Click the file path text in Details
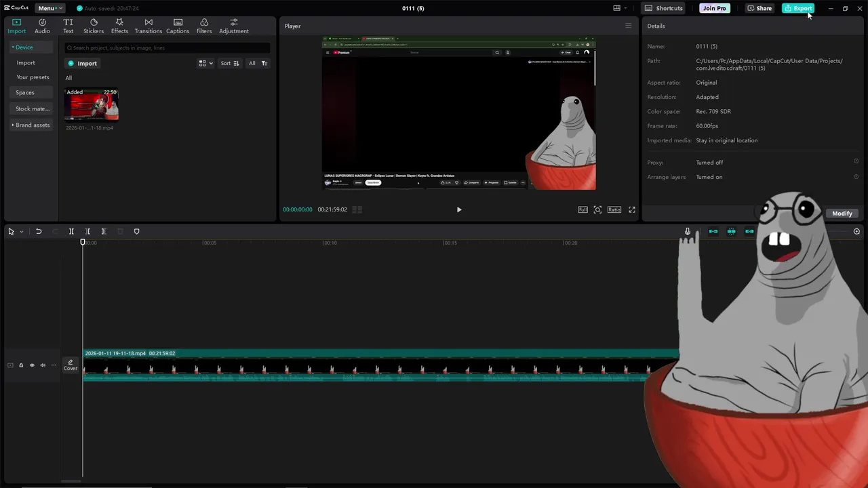The image size is (868, 488). (x=769, y=64)
